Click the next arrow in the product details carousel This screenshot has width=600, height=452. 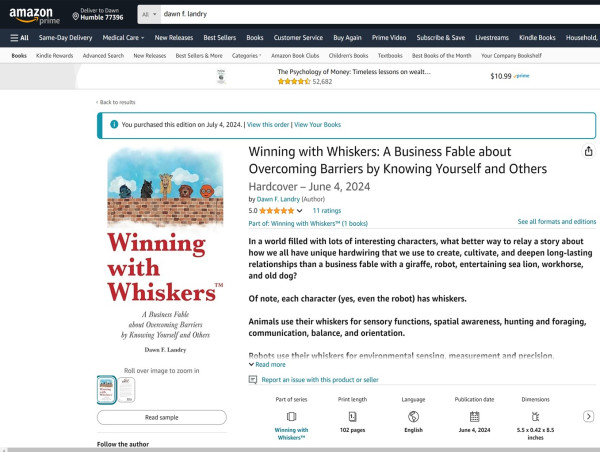pos(589,416)
